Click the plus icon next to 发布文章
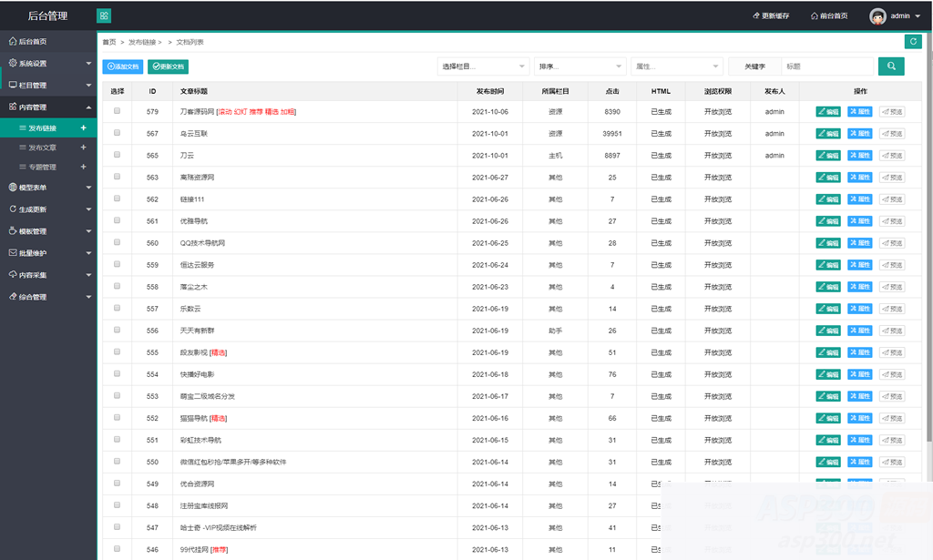 84,148
